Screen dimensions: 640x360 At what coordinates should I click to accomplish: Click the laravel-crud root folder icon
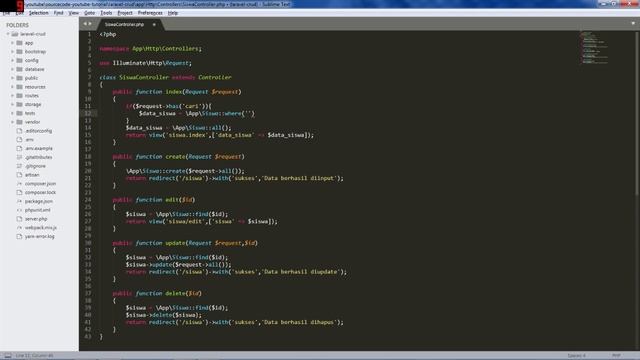[x=15, y=34]
